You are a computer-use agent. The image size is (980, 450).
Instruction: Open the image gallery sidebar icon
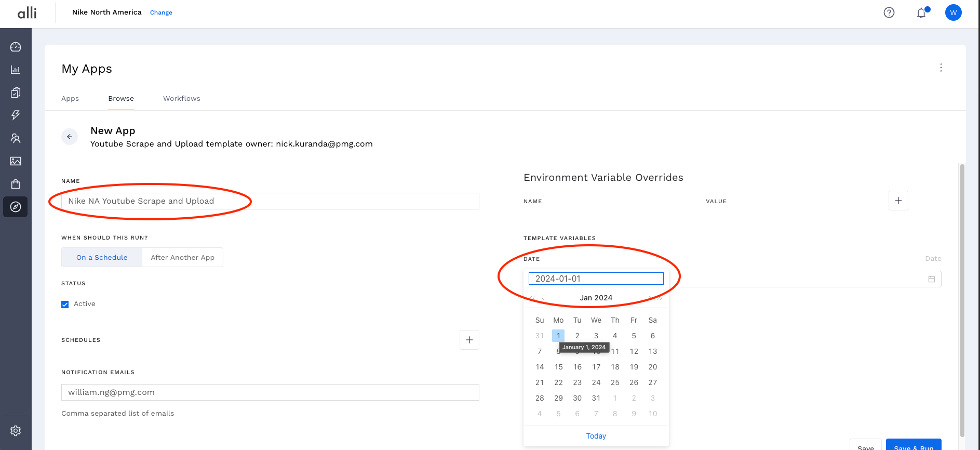[16, 161]
